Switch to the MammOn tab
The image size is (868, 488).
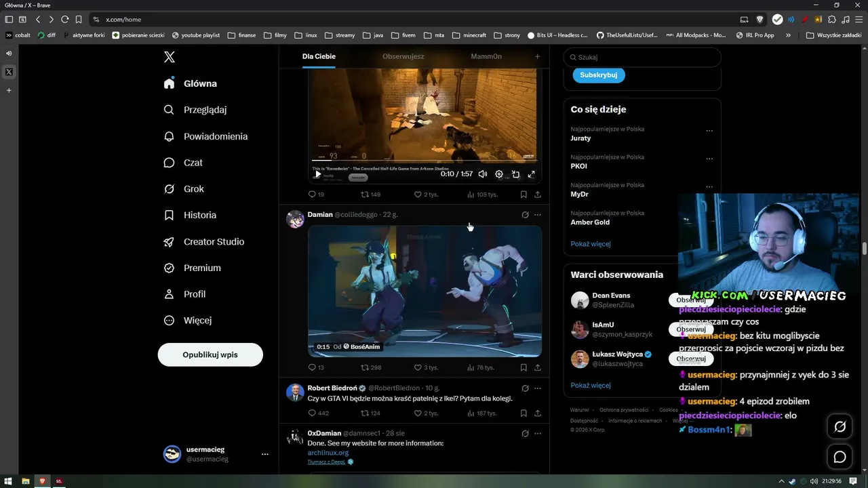[486, 57]
